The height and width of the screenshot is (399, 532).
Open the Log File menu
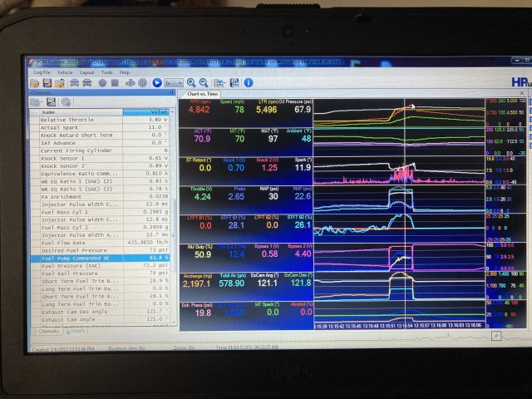pyautogui.click(x=42, y=72)
